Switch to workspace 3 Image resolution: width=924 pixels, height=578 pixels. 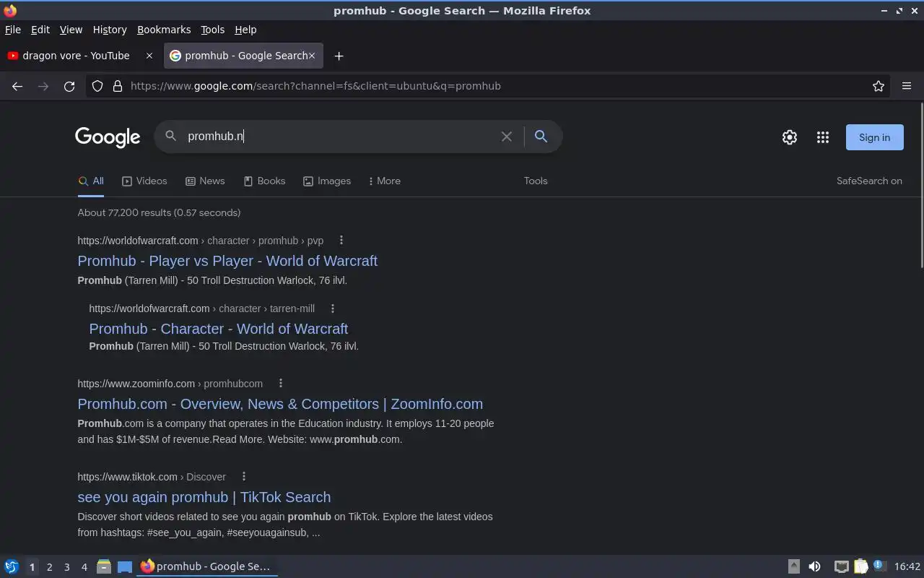click(x=66, y=567)
